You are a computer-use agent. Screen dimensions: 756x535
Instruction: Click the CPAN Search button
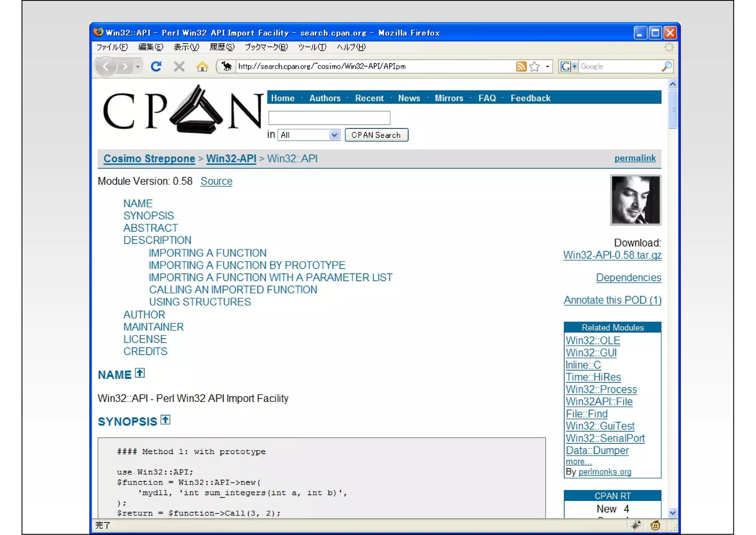click(x=376, y=135)
